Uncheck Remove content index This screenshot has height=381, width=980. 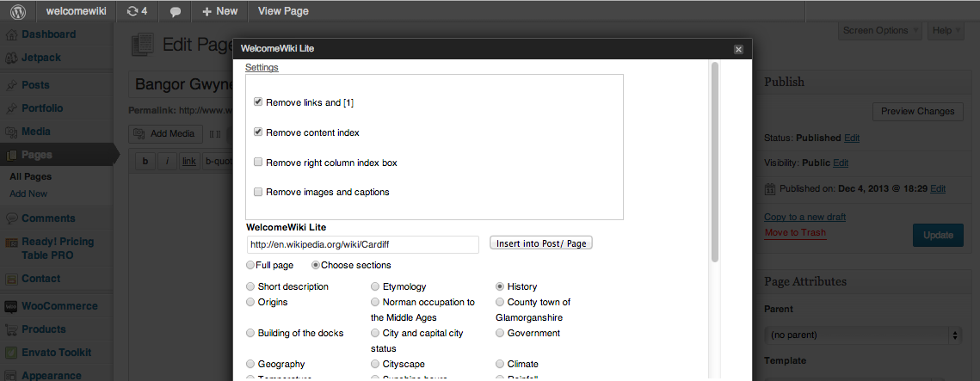click(x=257, y=132)
